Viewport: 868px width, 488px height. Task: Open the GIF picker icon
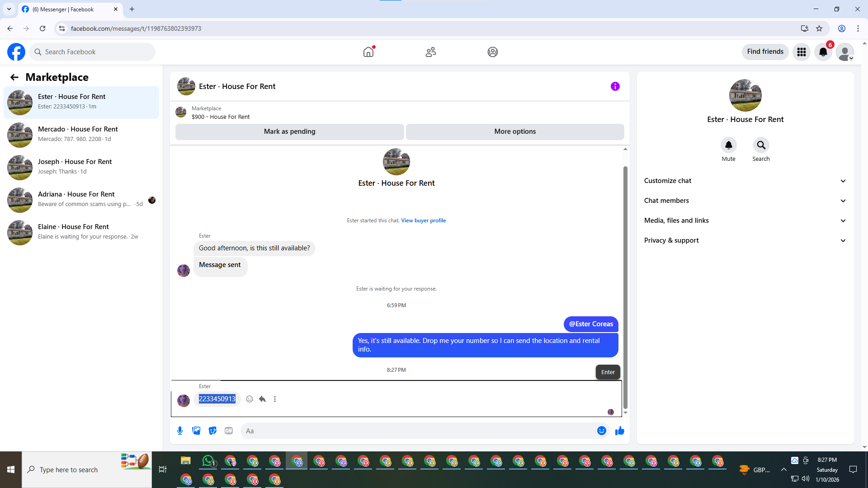(x=229, y=431)
